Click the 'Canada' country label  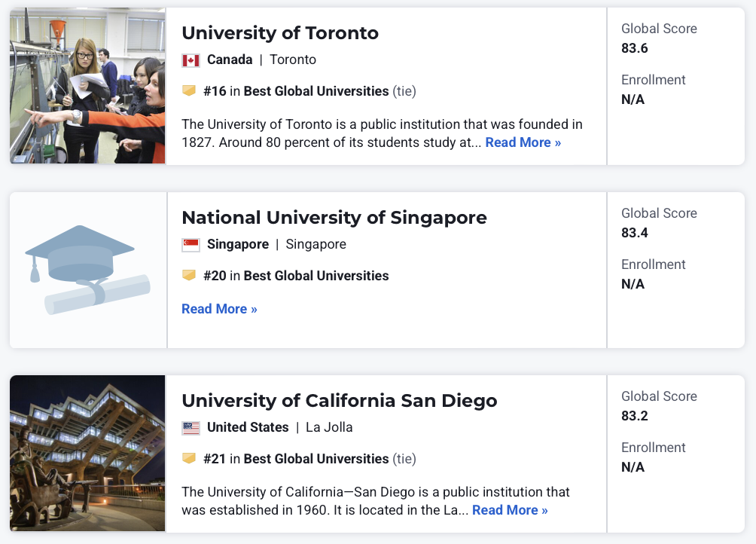click(x=230, y=60)
